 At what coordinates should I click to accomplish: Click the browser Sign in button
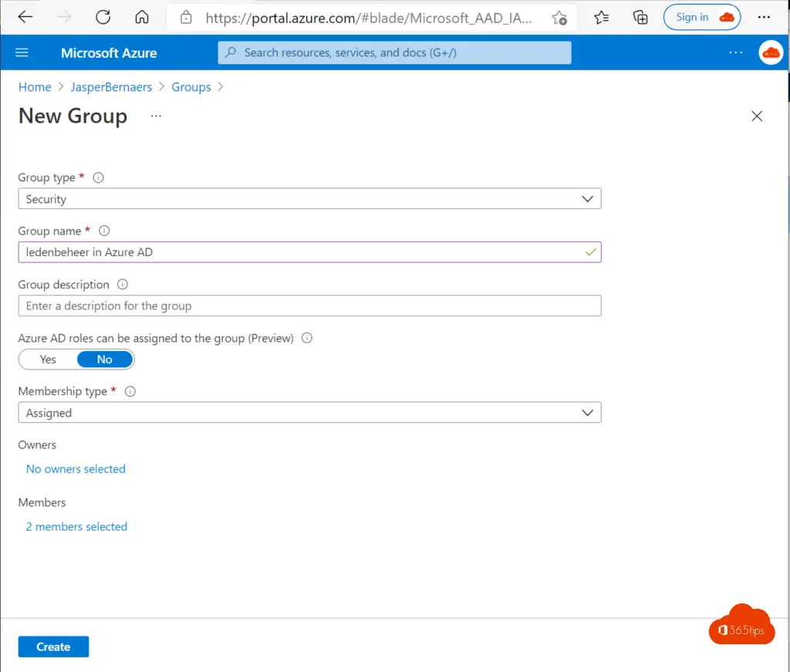702,17
